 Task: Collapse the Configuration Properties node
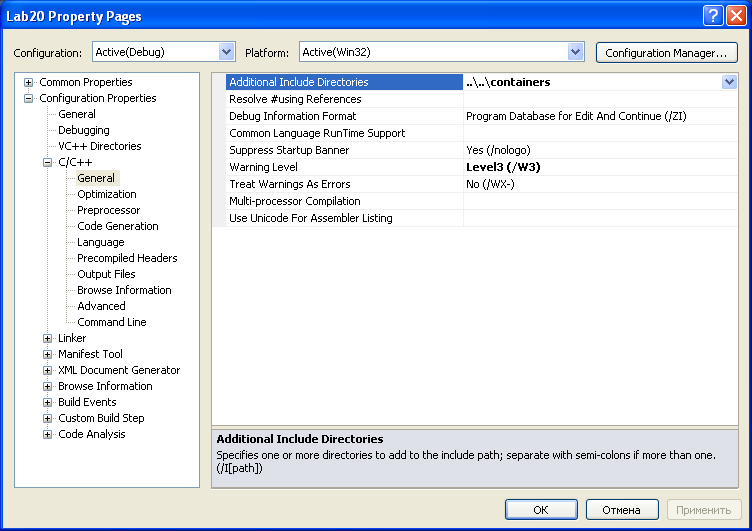[x=28, y=98]
